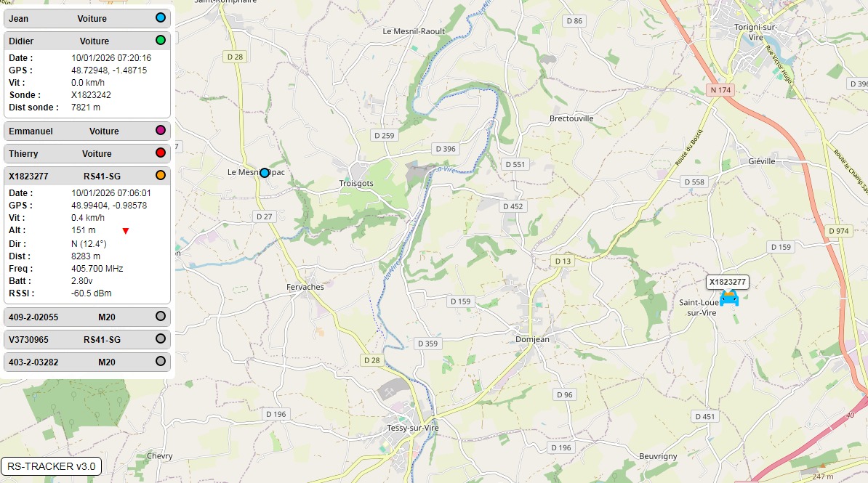
Task: Click orange dot of sonde X1823277
Action: 161,175
